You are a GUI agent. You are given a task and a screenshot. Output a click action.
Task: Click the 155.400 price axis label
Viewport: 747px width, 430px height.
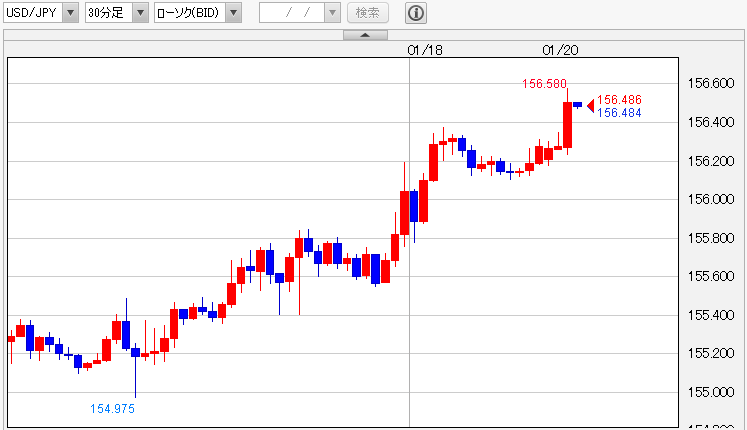[711, 315]
